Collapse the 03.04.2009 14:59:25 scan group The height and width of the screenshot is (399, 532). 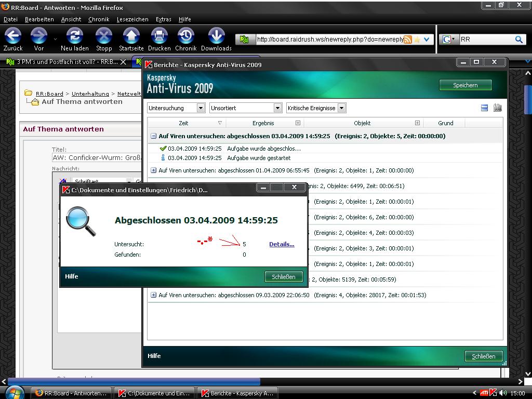(x=153, y=136)
